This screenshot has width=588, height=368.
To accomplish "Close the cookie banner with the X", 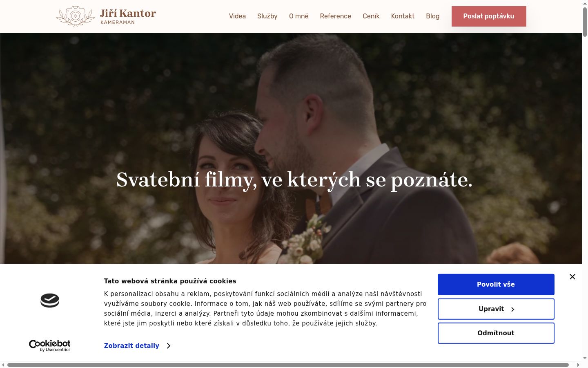I will (572, 277).
